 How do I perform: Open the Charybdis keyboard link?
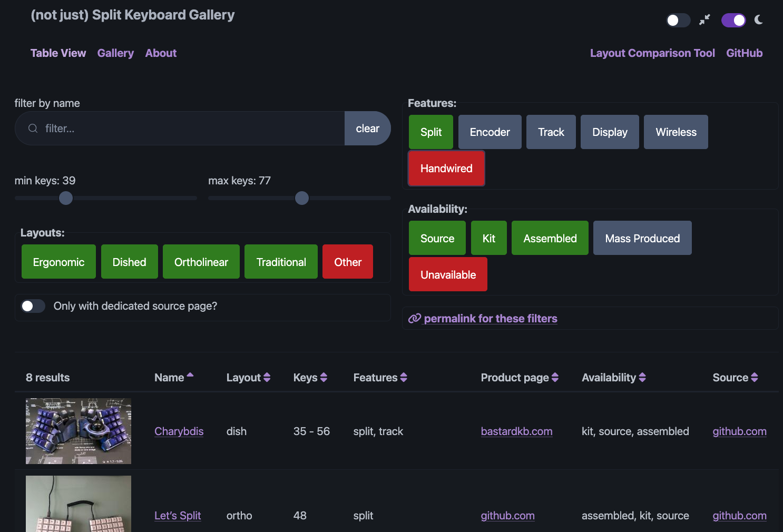[179, 431]
